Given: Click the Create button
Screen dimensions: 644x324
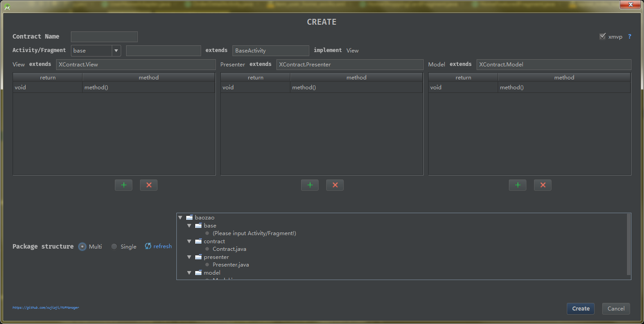Looking at the screenshot, I should [x=581, y=308].
